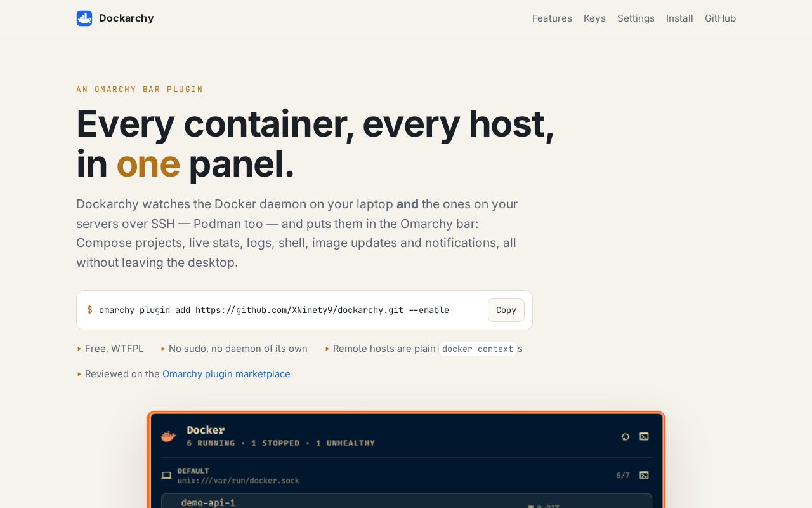Screen dimensions: 812x508
Task: Open the terminal icon on the DEFAULT host row
Action: 644,475
